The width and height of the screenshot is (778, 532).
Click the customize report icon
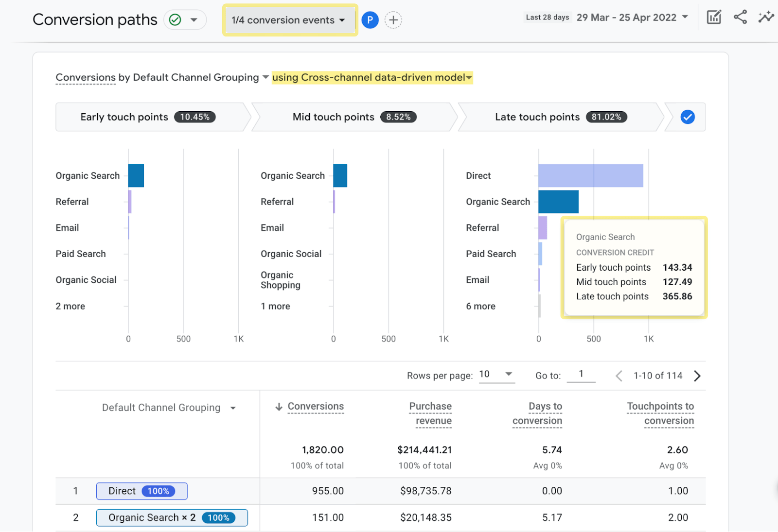713,17
